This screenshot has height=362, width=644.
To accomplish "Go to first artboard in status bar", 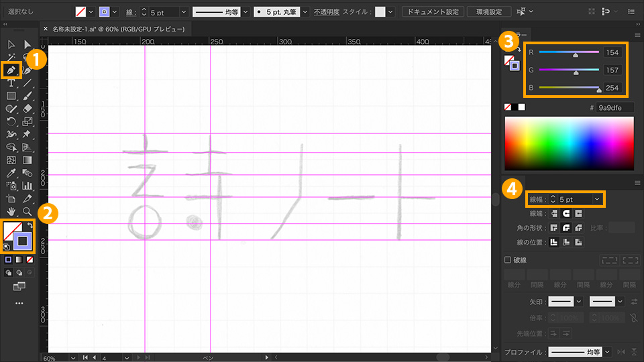I will click(85, 358).
